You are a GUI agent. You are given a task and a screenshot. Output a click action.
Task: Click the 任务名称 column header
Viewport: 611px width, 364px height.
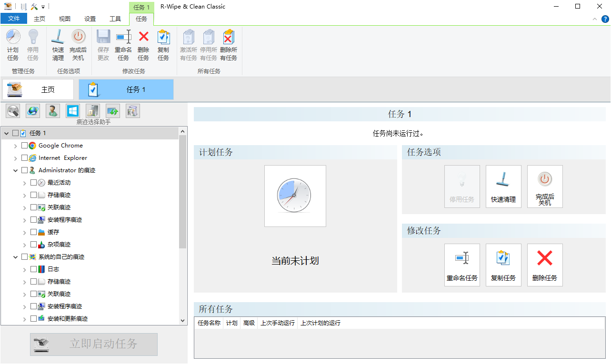coord(209,323)
